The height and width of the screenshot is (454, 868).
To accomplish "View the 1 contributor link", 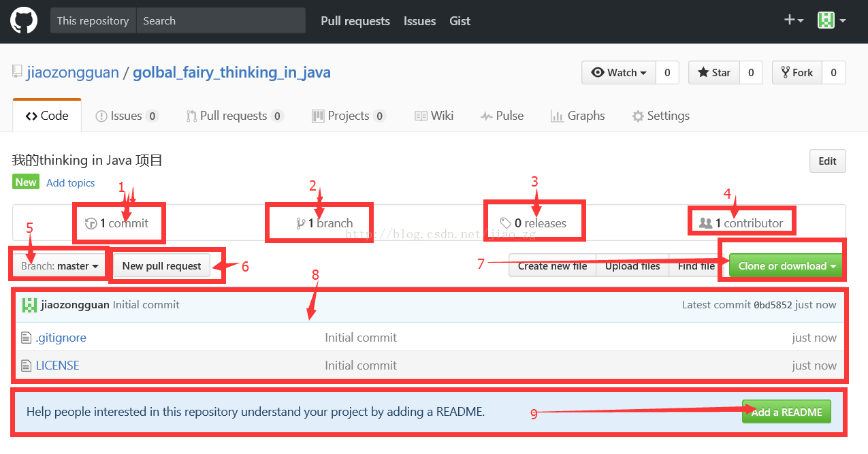I will click(x=741, y=223).
